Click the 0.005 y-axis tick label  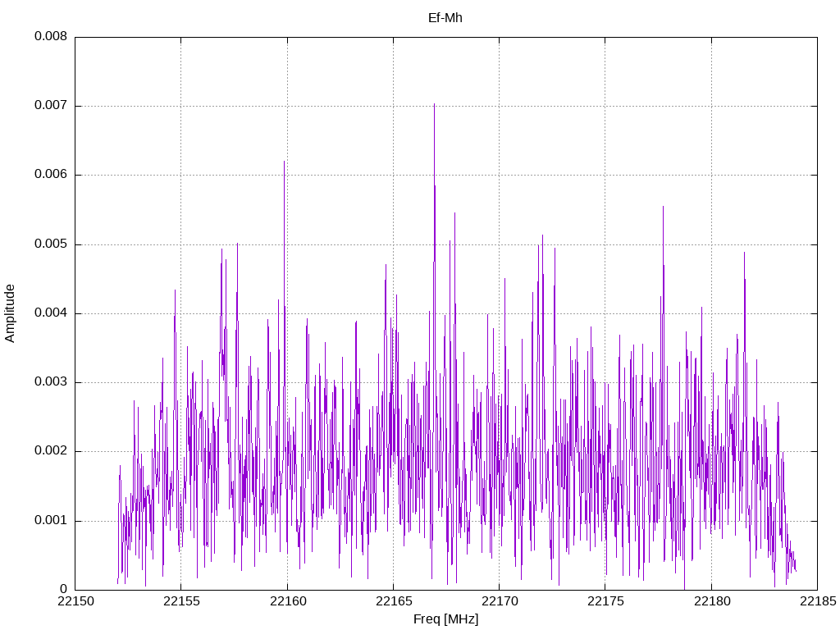pos(51,244)
